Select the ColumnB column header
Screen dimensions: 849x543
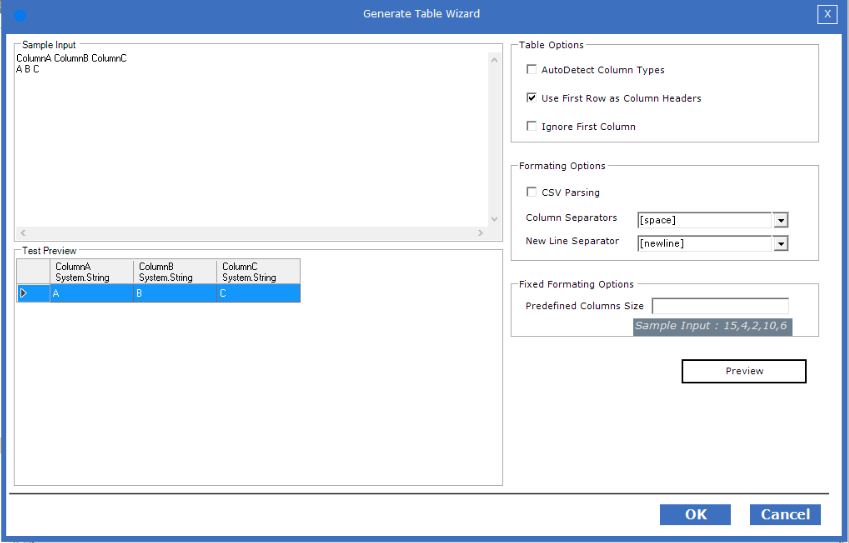click(174, 272)
